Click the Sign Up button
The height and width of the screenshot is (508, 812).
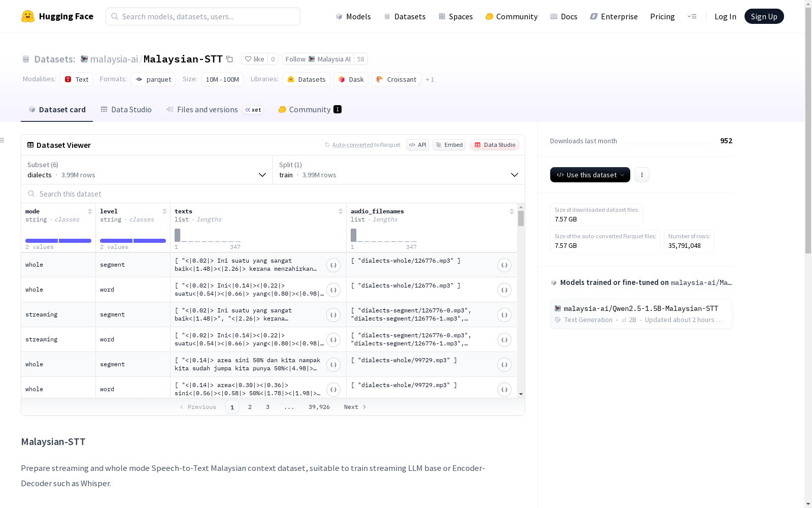[764, 16]
